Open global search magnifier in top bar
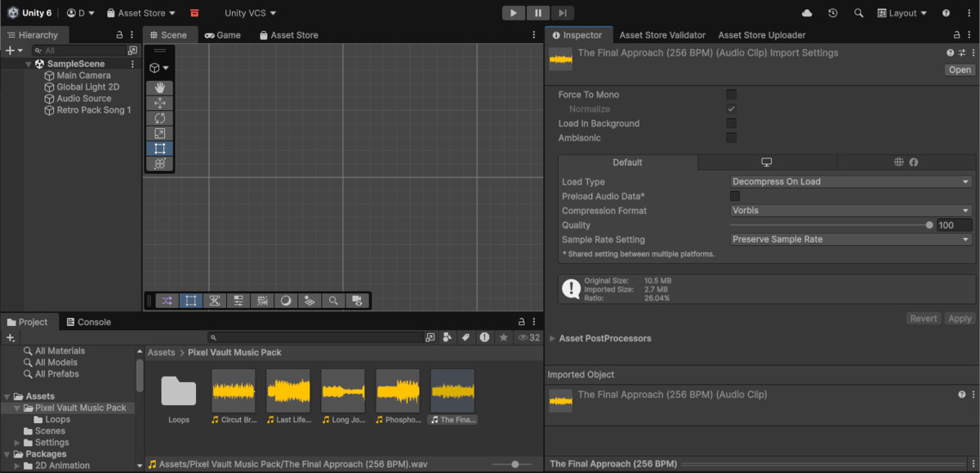The height and width of the screenshot is (473, 980). [x=858, y=13]
